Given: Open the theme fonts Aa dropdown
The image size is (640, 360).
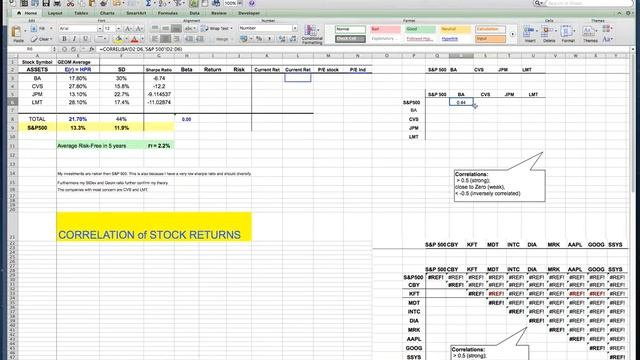Looking at the screenshot, I should [x=608, y=39].
